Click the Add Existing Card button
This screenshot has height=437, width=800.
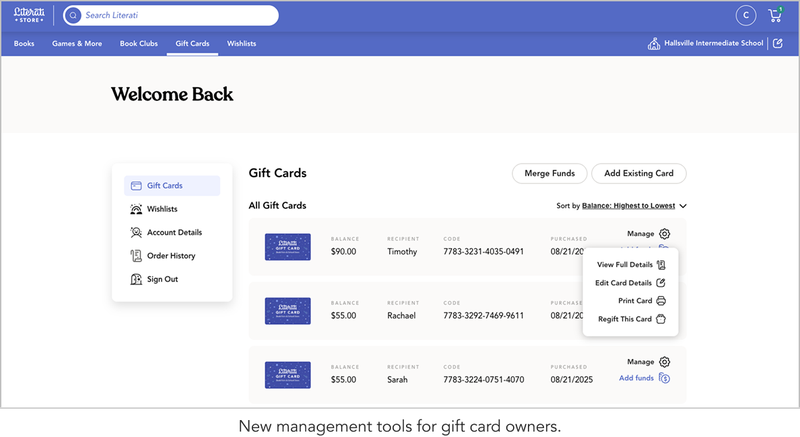tap(639, 173)
